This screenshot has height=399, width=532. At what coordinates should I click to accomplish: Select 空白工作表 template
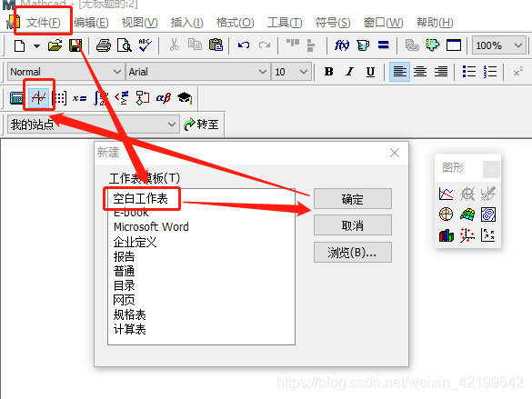pos(140,199)
